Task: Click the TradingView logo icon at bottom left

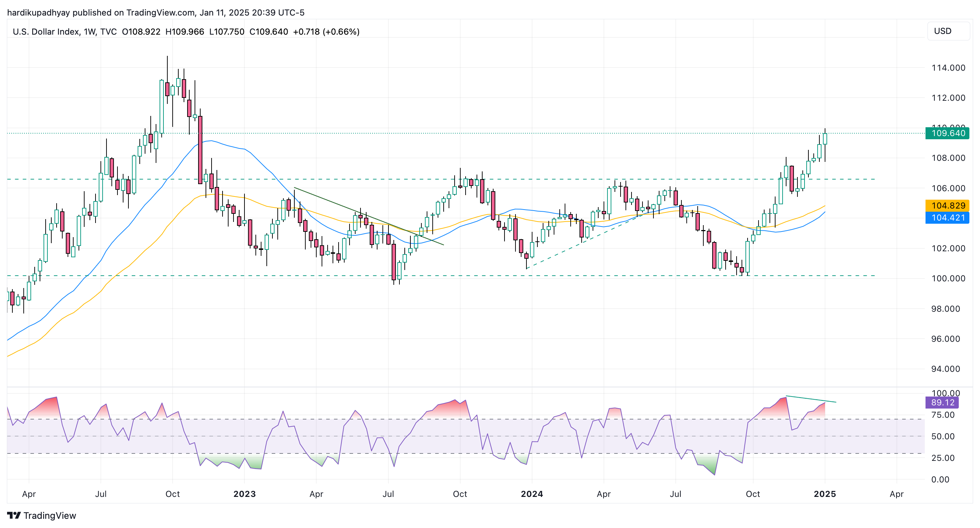Action: point(14,515)
